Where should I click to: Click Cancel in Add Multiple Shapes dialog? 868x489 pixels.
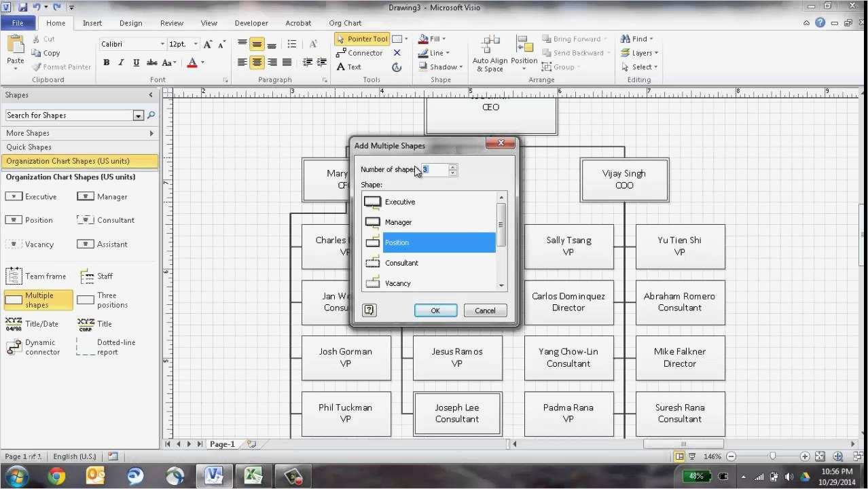485,310
